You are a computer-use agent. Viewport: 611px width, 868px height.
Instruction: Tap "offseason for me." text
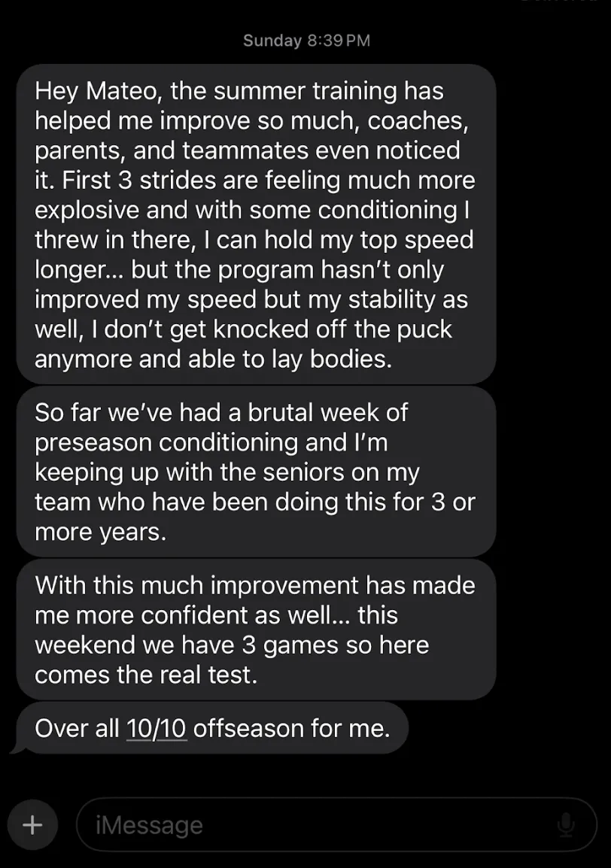[292, 728]
